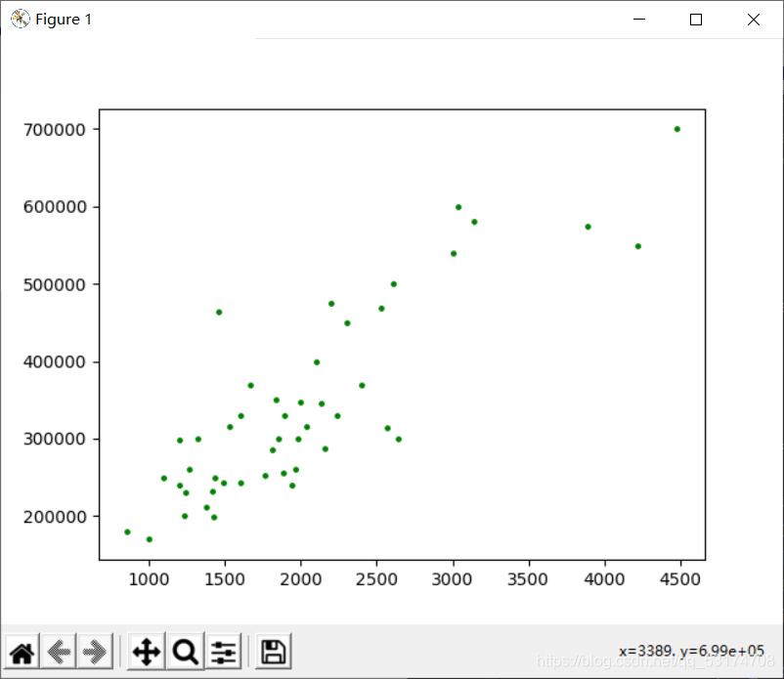The width and height of the screenshot is (784, 679).
Task: Click the 4500 x-axis tick label
Action: tap(680, 579)
